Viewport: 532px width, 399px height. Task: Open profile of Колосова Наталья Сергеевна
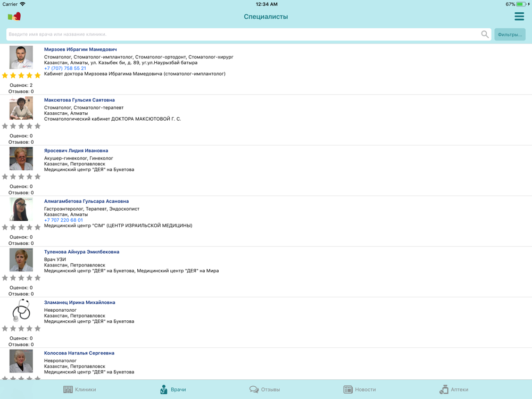79,353
